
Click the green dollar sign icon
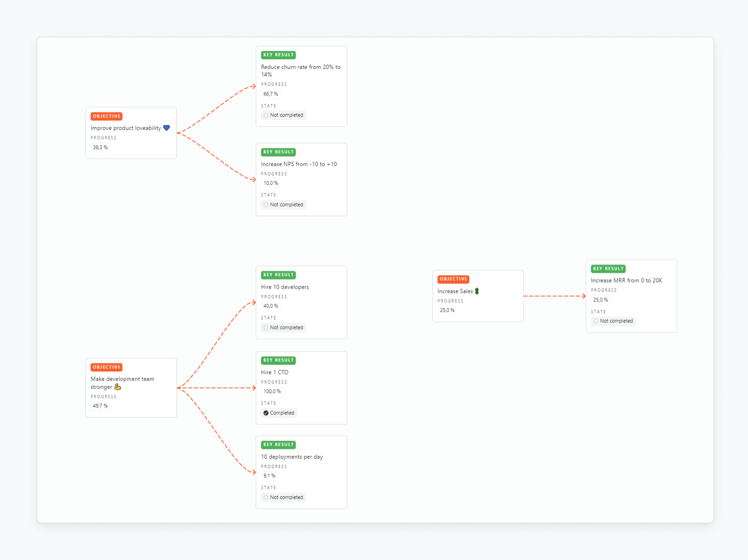click(x=477, y=291)
